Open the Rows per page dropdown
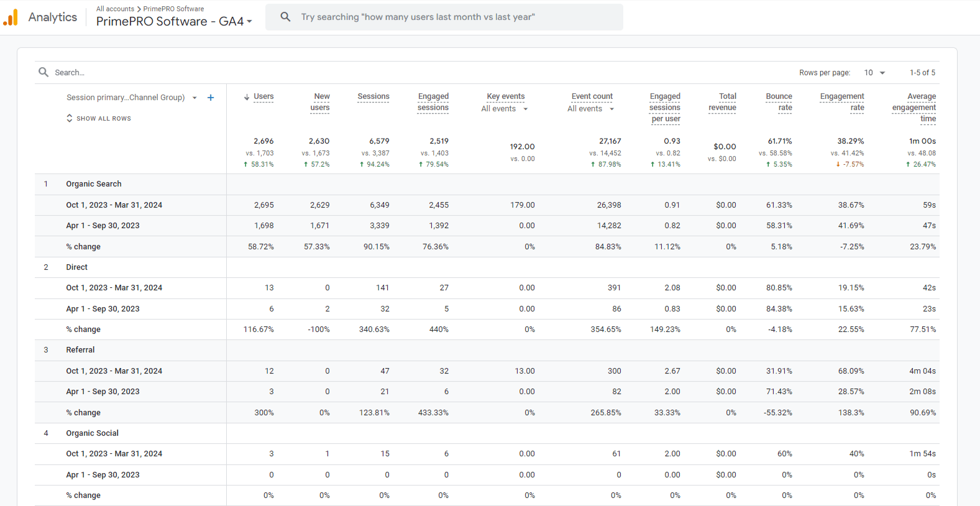 point(874,73)
